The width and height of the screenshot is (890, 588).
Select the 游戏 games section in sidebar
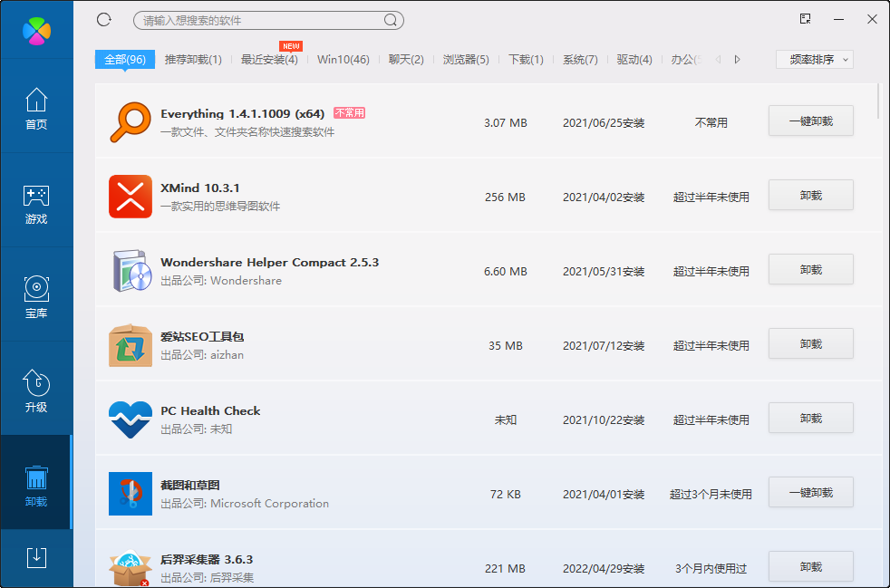coord(36,202)
